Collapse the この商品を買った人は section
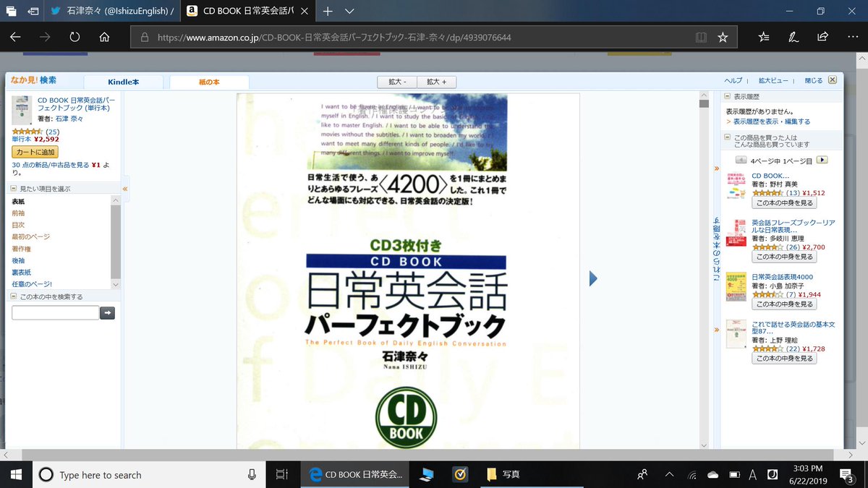Image resolution: width=868 pixels, height=488 pixels. [x=728, y=137]
